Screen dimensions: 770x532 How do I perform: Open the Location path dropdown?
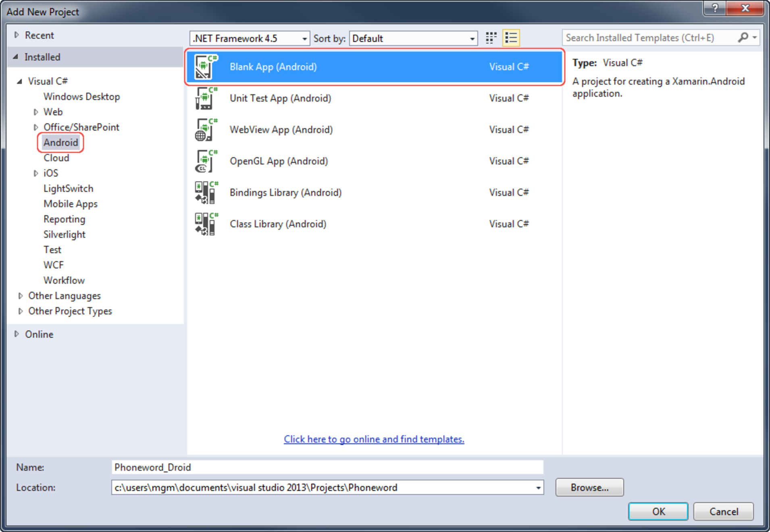tap(538, 488)
